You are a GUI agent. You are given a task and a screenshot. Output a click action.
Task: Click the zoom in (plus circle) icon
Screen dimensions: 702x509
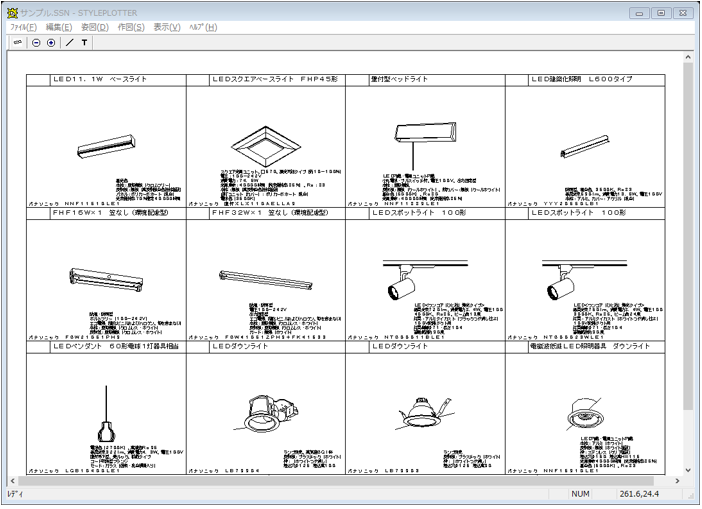pyautogui.click(x=51, y=43)
